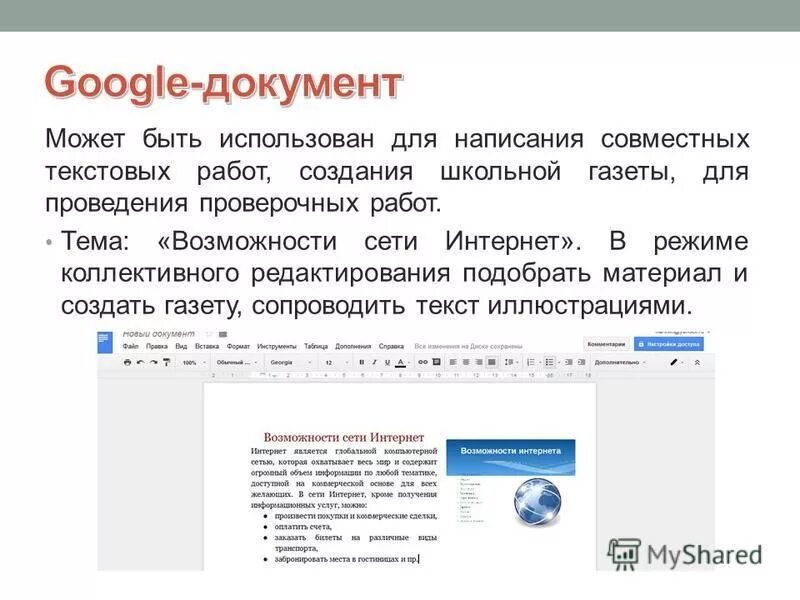The height and width of the screenshot is (600, 800).
Task: Click the document title Новый документ
Action: tap(159, 334)
